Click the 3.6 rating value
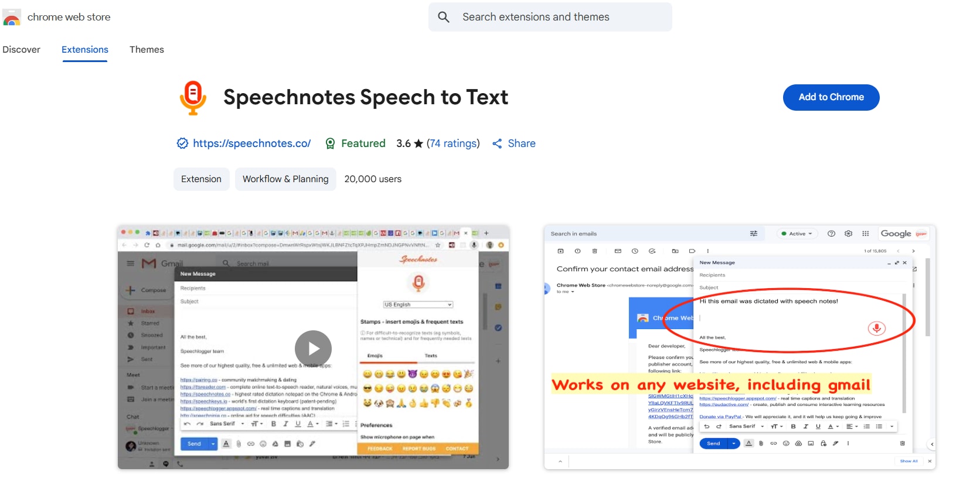This screenshot has height=499, width=980. pos(403,143)
